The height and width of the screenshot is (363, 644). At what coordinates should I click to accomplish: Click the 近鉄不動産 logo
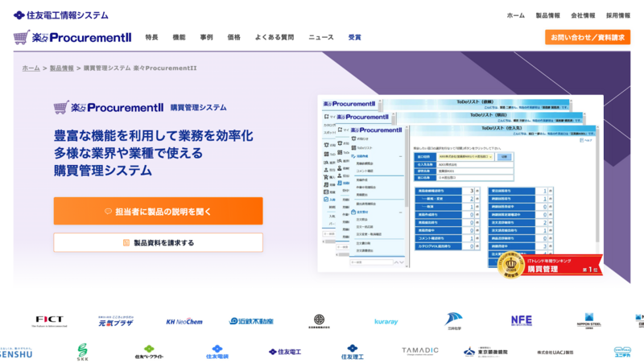click(251, 321)
